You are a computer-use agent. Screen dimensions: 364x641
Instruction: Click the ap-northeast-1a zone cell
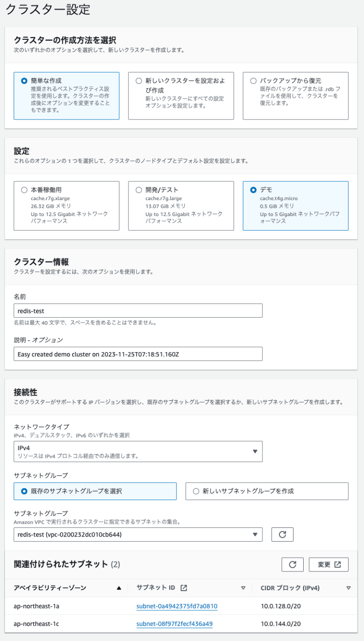[37, 606]
